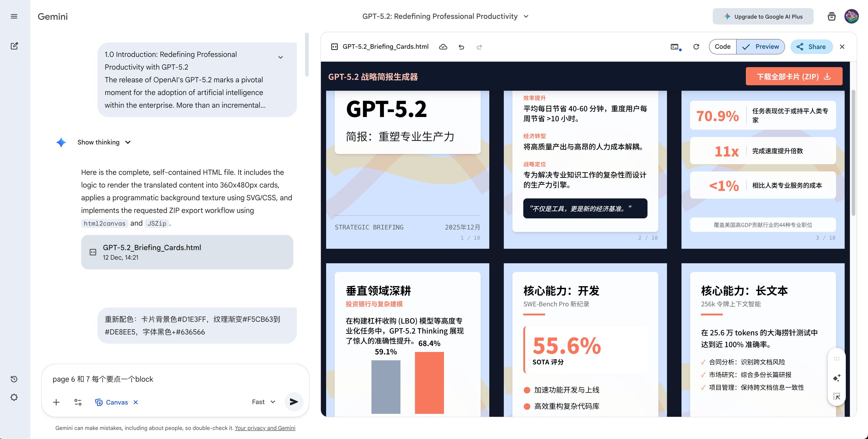Open conversation title dropdown menu
This screenshot has height=439, width=868.
pos(526,16)
